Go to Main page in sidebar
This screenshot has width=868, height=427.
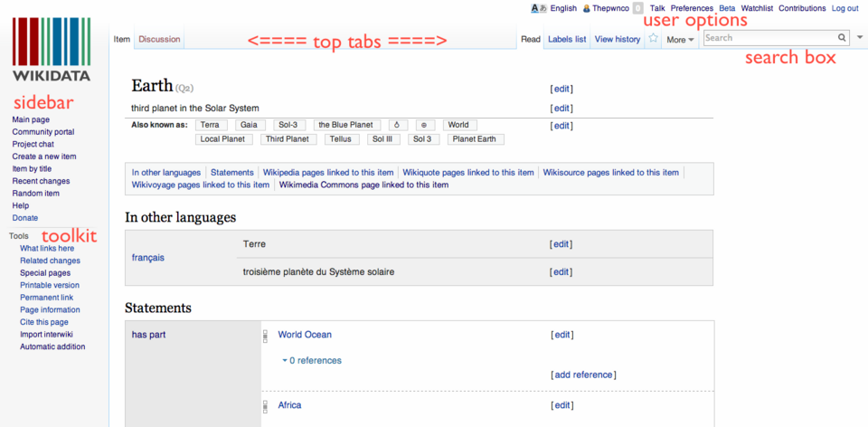pyautogui.click(x=31, y=119)
